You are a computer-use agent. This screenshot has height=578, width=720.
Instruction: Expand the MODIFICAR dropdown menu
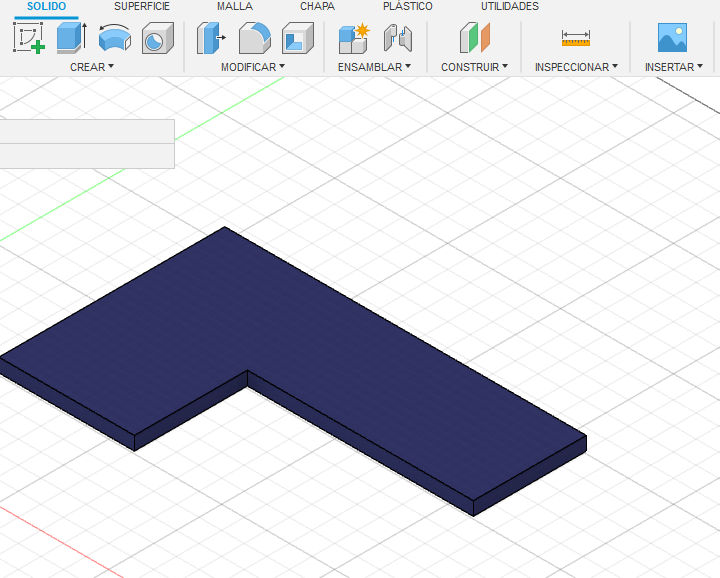click(x=253, y=67)
